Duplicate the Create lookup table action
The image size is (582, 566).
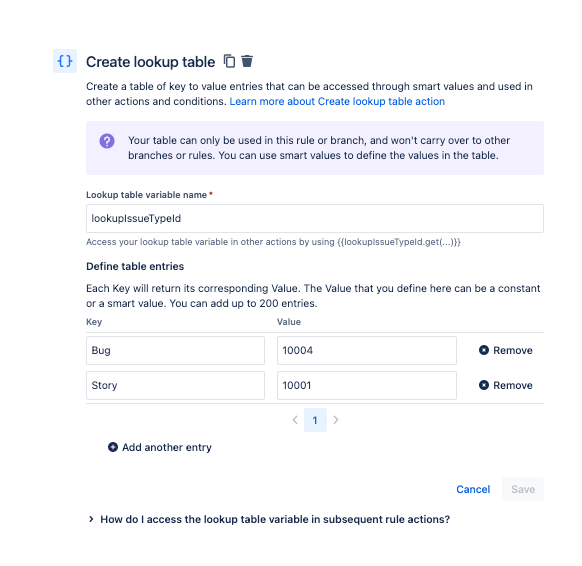pos(229,61)
